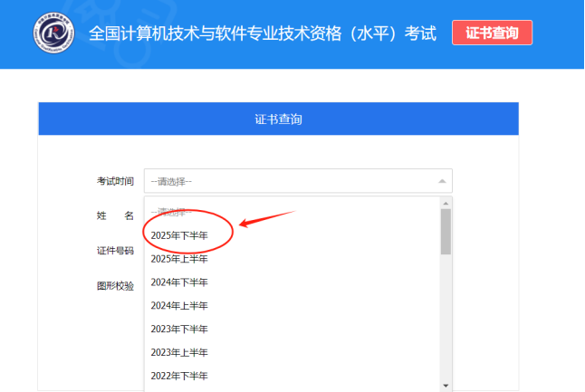585x392 pixels.
Task: Pick 2024年上半年 exam period
Action: [x=292, y=306]
